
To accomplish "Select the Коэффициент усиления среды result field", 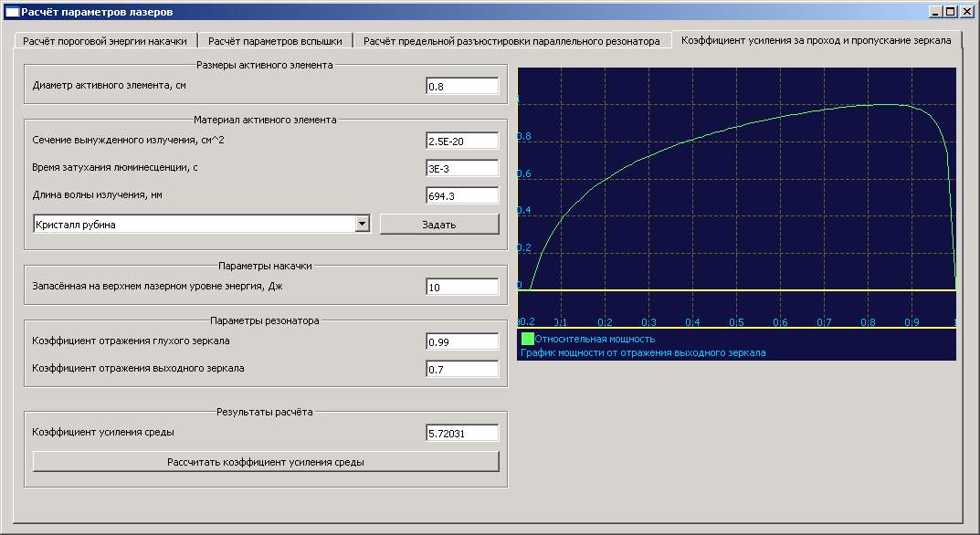I will point(462,433).
